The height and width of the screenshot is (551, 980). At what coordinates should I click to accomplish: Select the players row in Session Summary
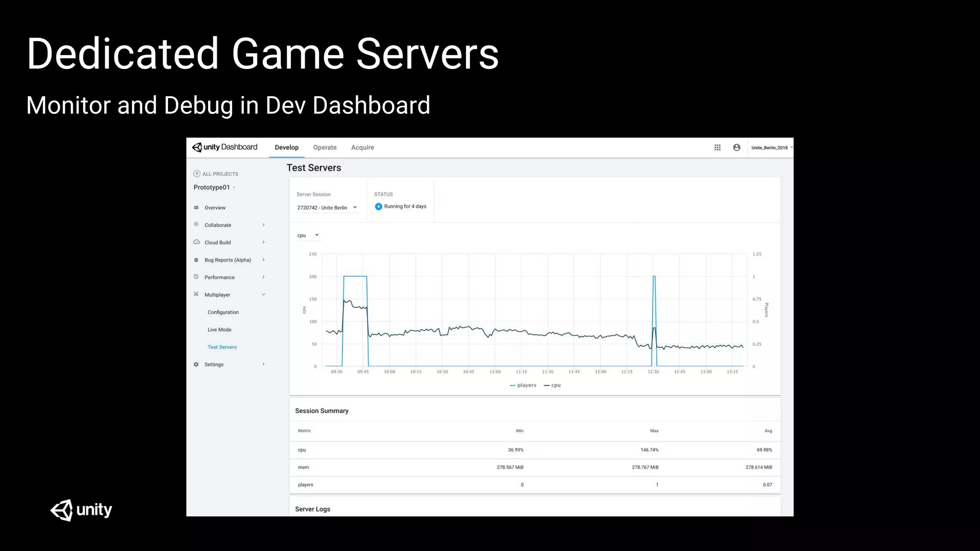click(535, 485)
